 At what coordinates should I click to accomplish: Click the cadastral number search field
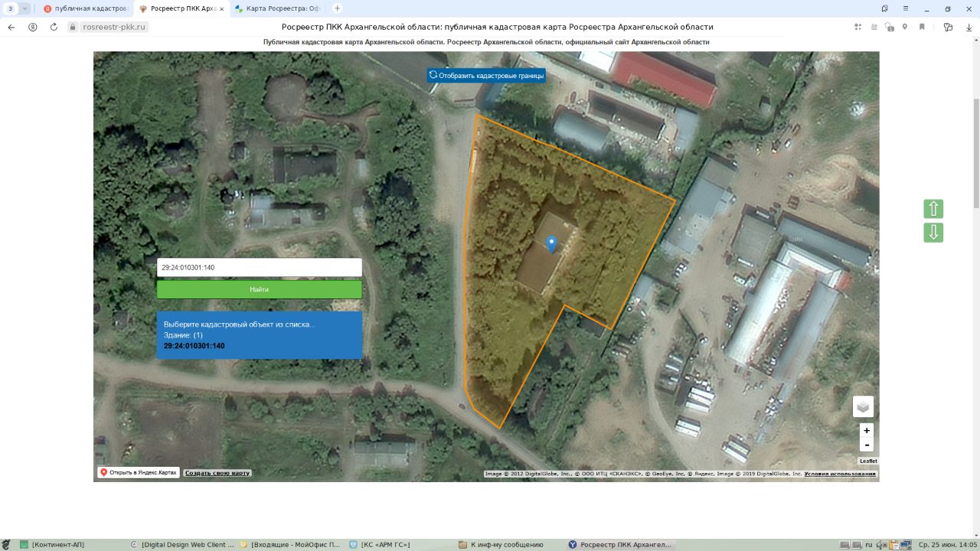click(x=259, y=267)
